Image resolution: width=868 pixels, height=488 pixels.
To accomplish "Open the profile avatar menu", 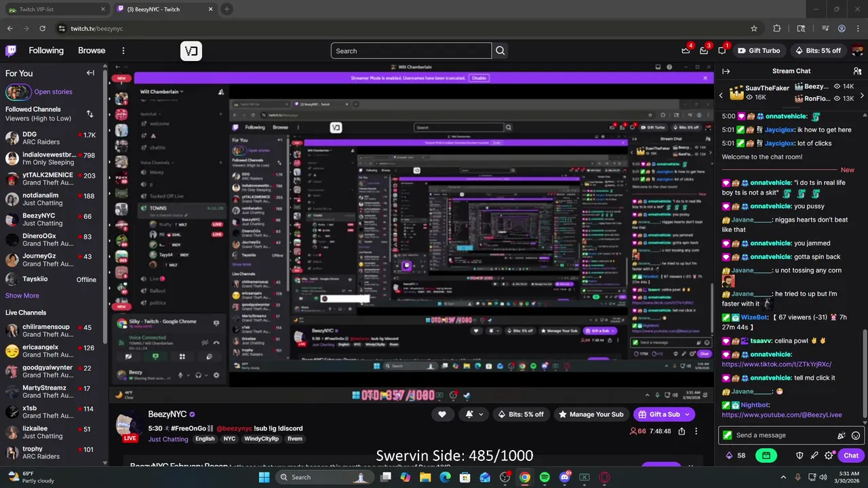I will [857, 51].
